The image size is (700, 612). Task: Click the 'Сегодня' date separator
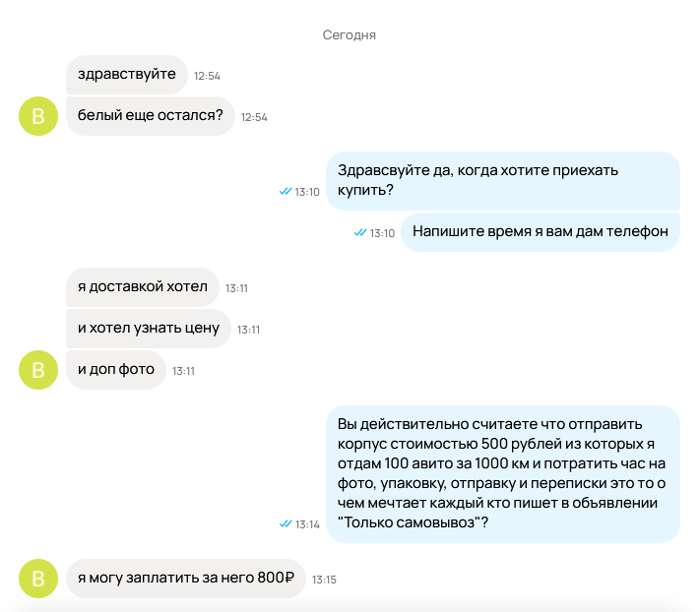[350, 34]
